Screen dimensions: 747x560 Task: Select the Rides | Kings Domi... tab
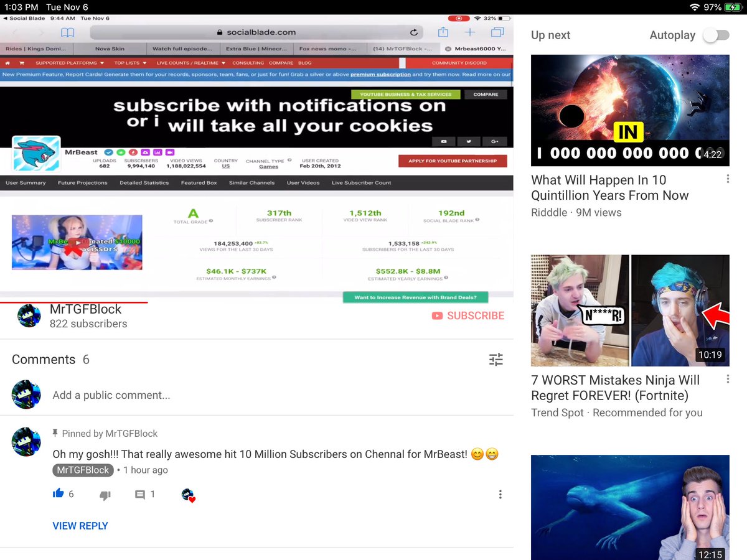(36, 49)
